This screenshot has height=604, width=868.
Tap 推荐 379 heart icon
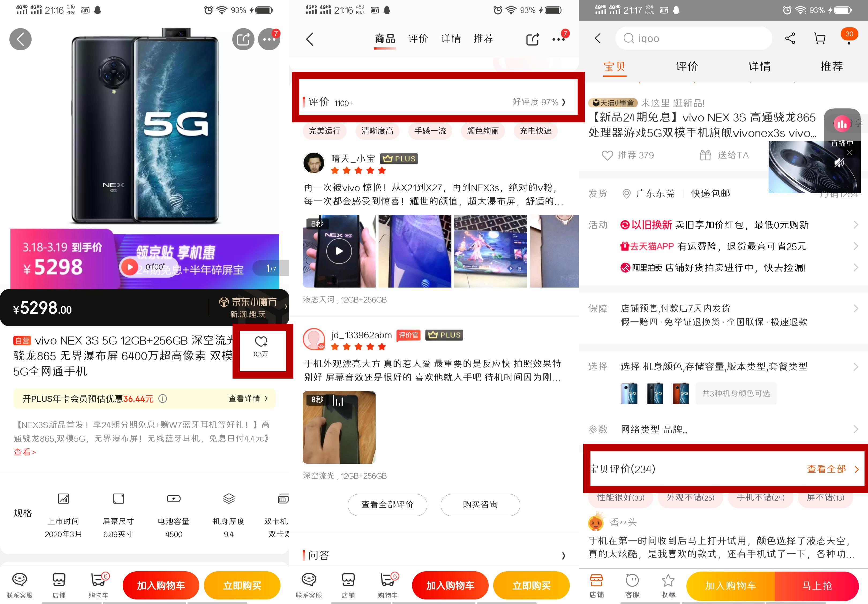607,155
